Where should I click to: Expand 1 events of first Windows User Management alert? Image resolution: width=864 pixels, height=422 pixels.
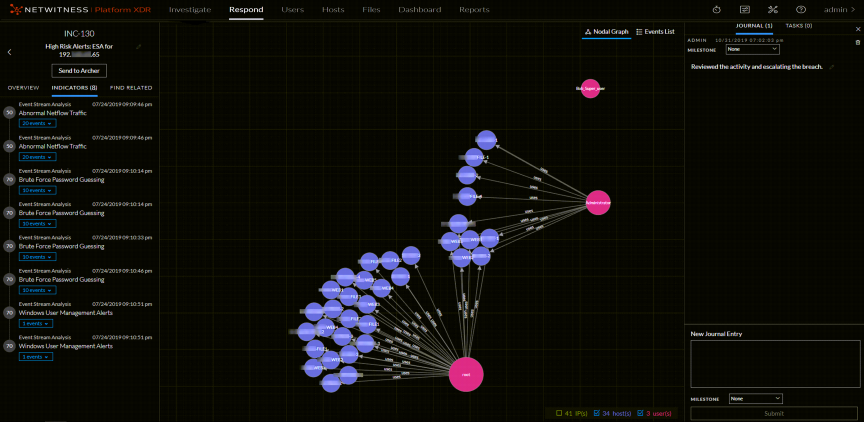(36, 323)
